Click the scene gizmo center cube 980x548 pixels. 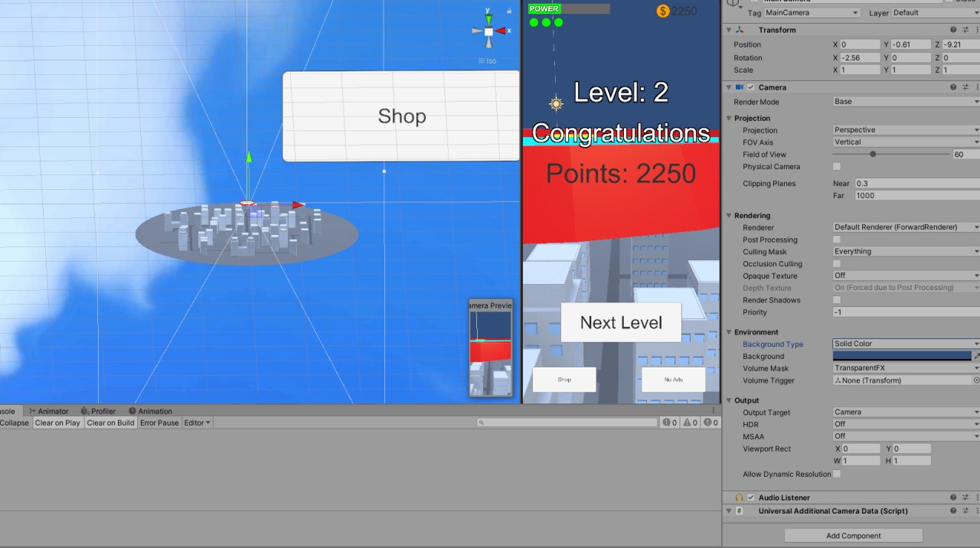pos(488,31)
